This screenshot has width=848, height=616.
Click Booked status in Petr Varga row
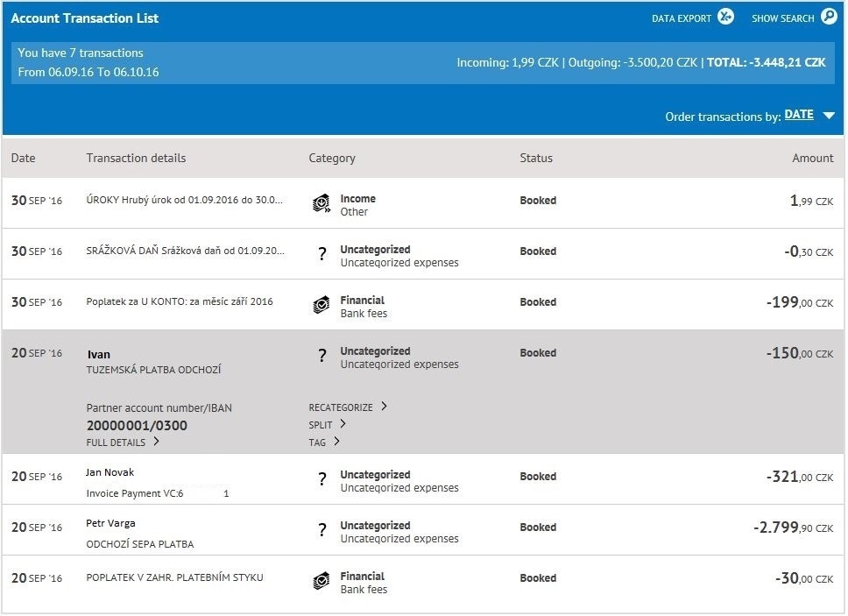pyautogui.click(x=538, y=527)
